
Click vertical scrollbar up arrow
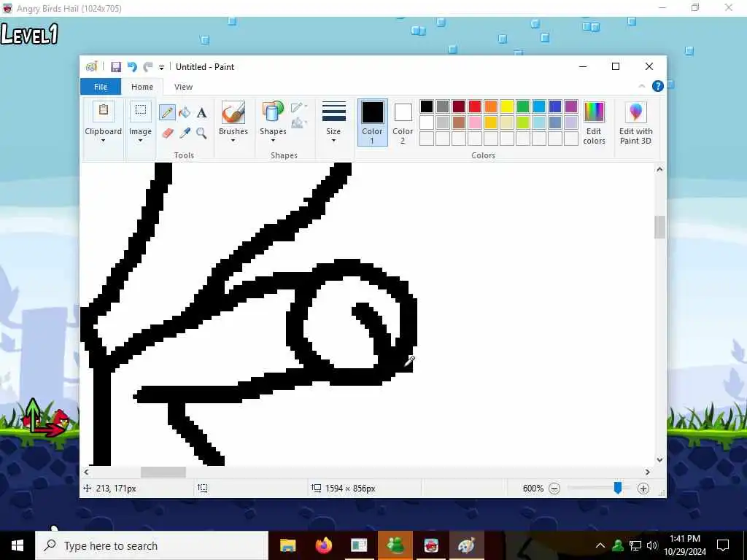point(659,169)
